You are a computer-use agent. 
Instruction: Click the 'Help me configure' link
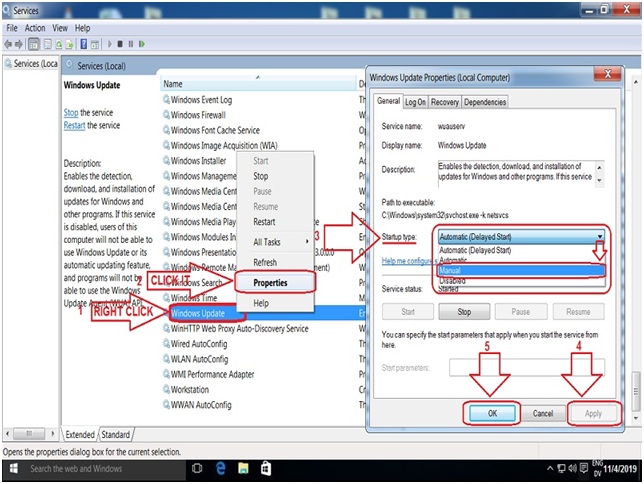pyautogui.click(x=407, y=261)
